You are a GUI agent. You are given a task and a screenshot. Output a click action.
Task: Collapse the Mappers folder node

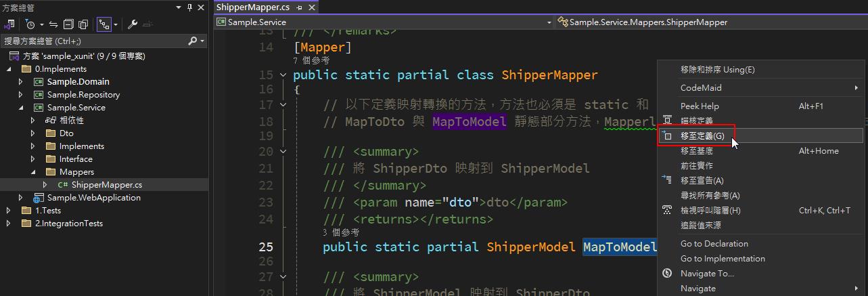[x=32, y=172]
